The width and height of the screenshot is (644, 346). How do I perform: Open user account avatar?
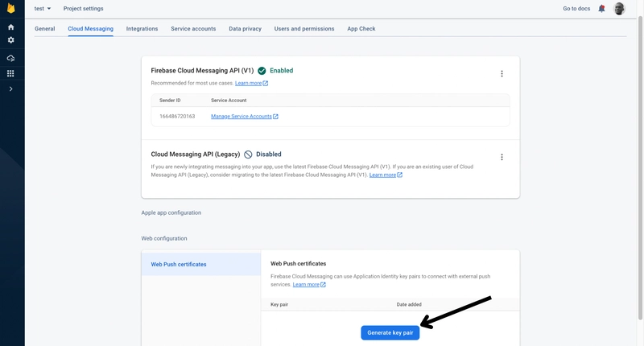point(619,9)
